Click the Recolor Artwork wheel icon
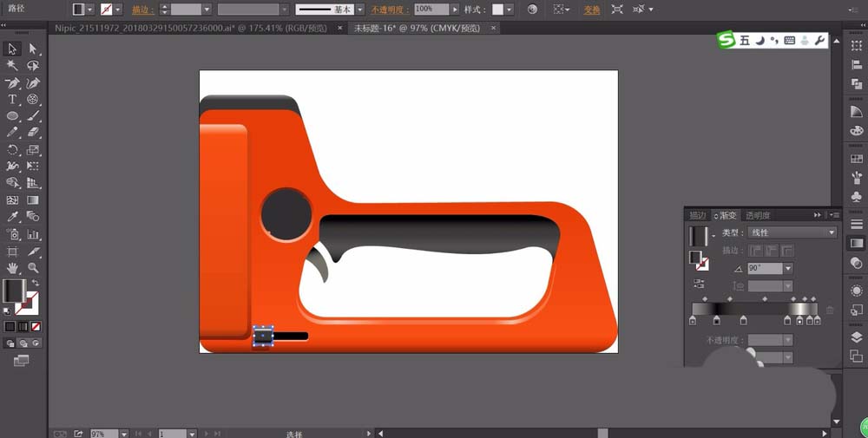This screenshot has width=868, height=438. 532,10
